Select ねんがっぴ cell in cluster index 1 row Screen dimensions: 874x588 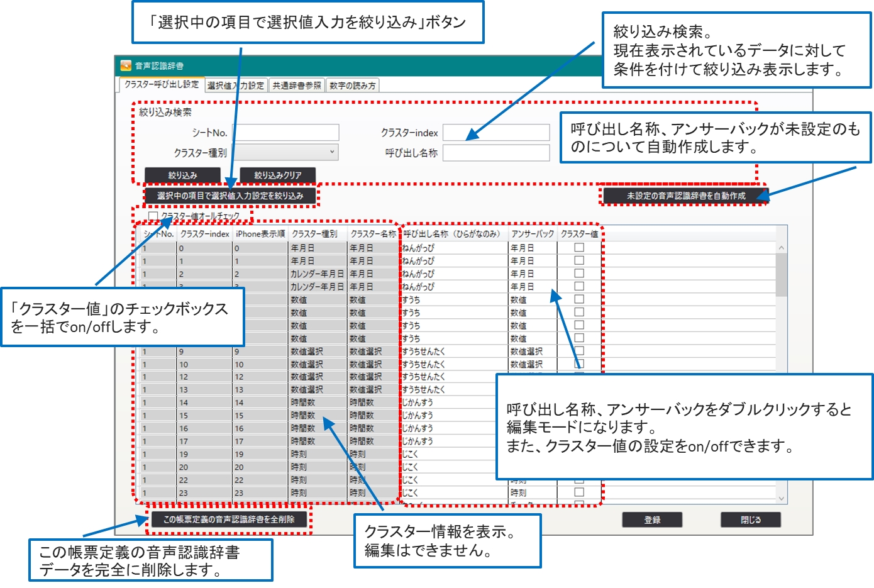[x=454, y=261]
